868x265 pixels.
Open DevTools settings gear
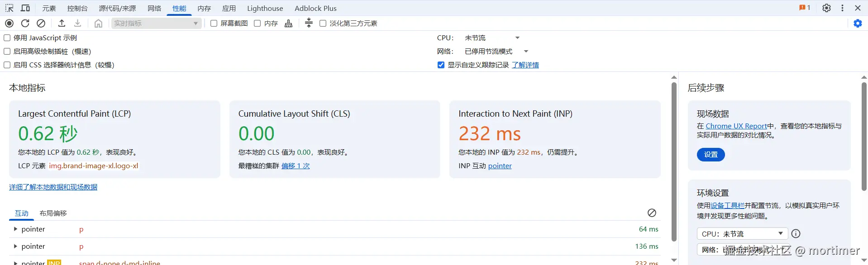pos(826,8)
